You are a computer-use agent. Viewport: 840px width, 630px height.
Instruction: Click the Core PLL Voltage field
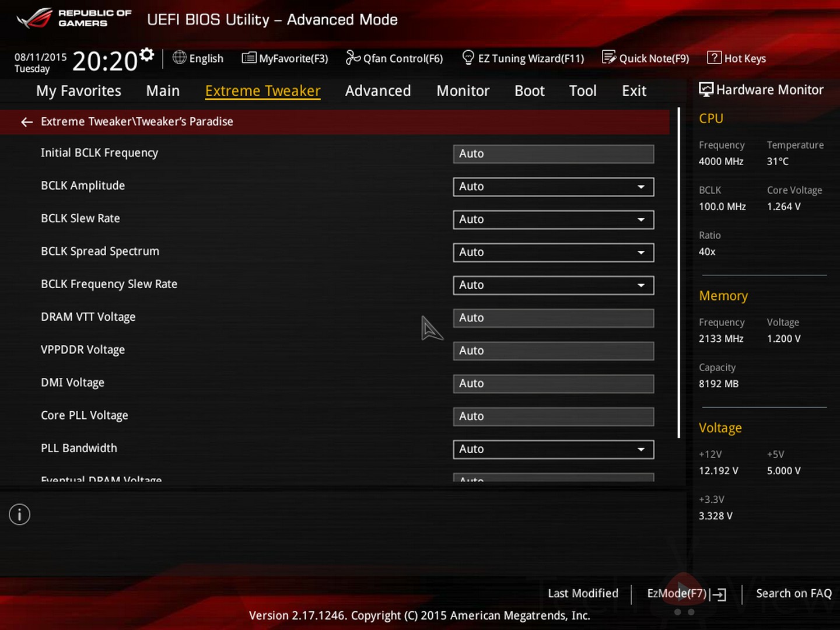tap(553, 416)
